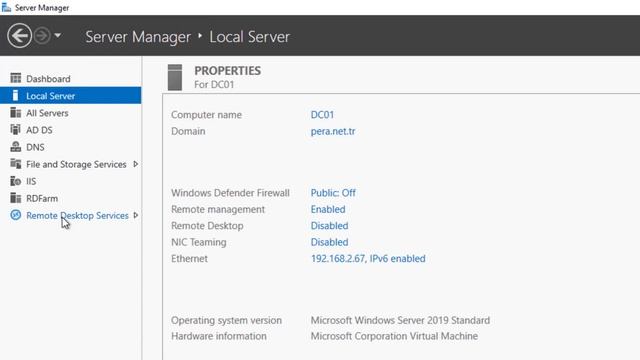Open Windows Defender Firewall Public: Off link

333,193
